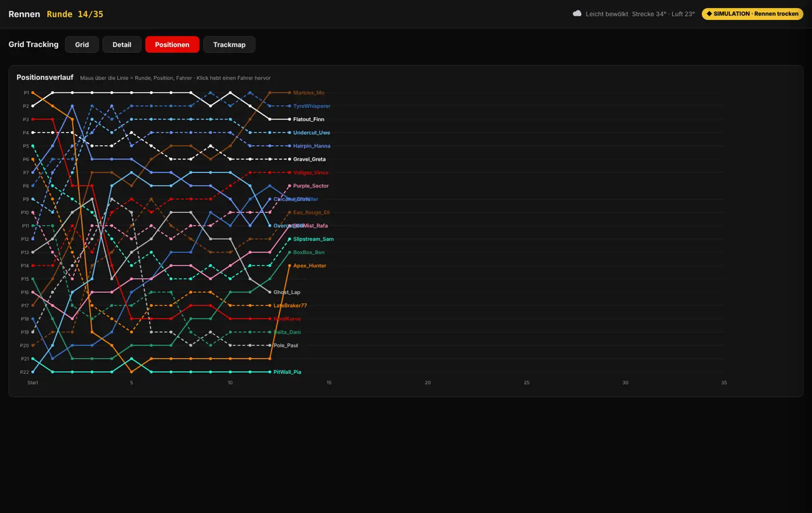Select the Positionen tab

172,45
